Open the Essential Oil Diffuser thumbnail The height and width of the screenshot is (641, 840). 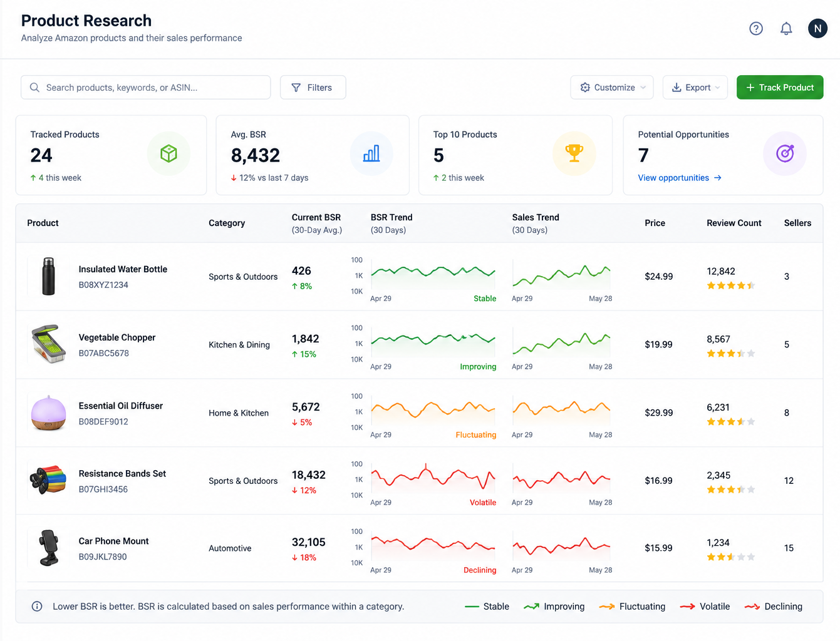[x=48, y=413]
